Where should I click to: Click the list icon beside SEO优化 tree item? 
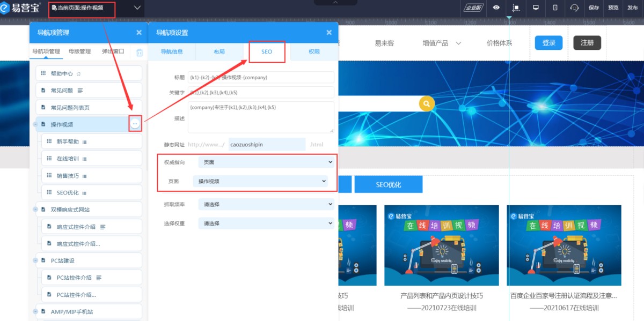click(85, 193)
